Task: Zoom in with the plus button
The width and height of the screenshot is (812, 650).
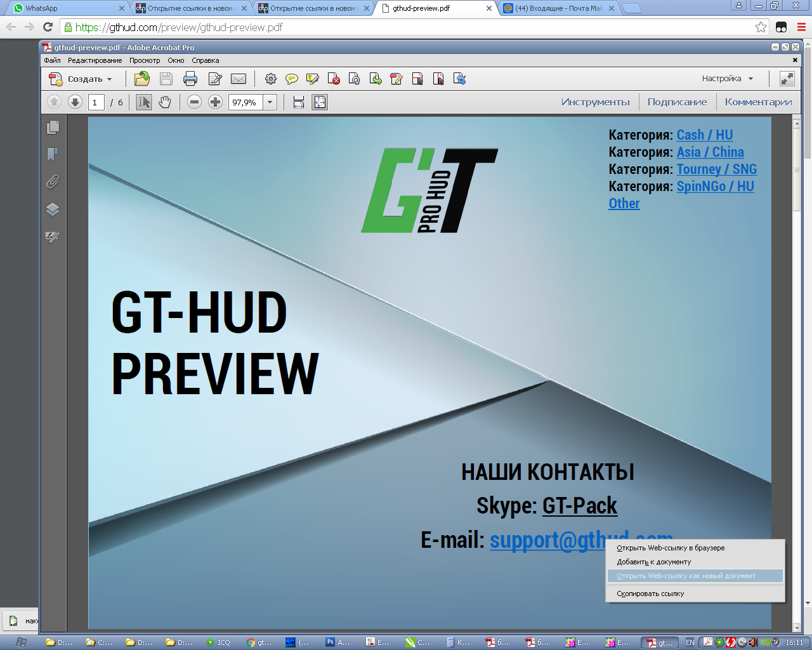Action: click(216, 102)
